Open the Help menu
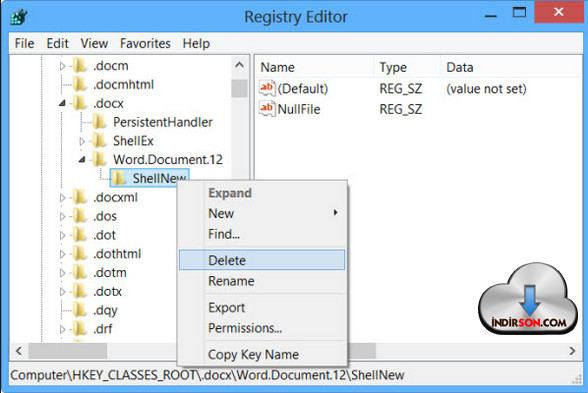 196,44
